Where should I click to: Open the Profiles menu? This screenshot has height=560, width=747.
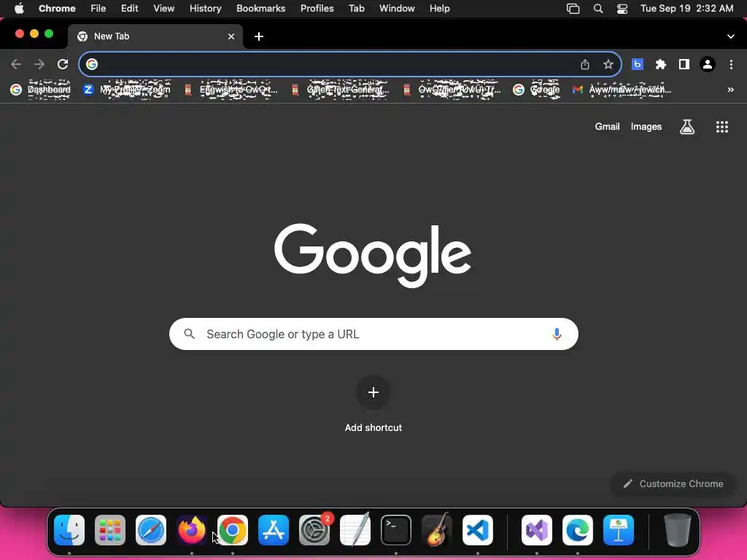(317, 9)
